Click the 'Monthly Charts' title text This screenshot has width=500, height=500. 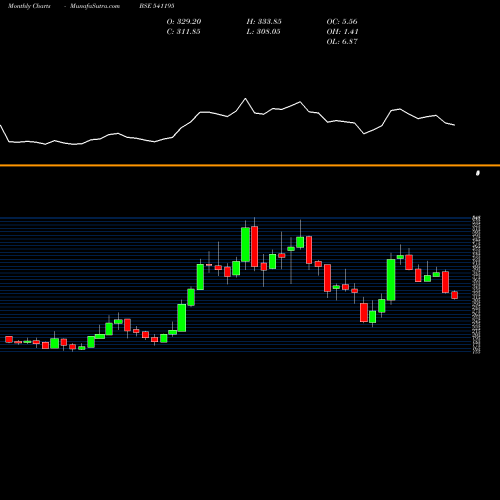pos(29,6)
